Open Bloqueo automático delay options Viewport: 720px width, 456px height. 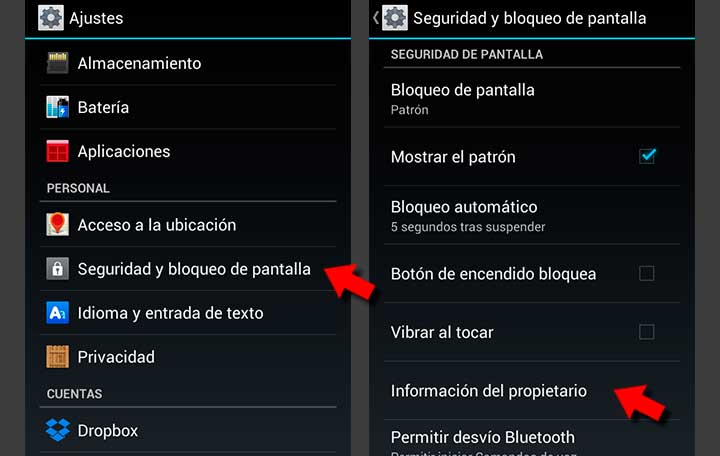[x=532, y=215]
